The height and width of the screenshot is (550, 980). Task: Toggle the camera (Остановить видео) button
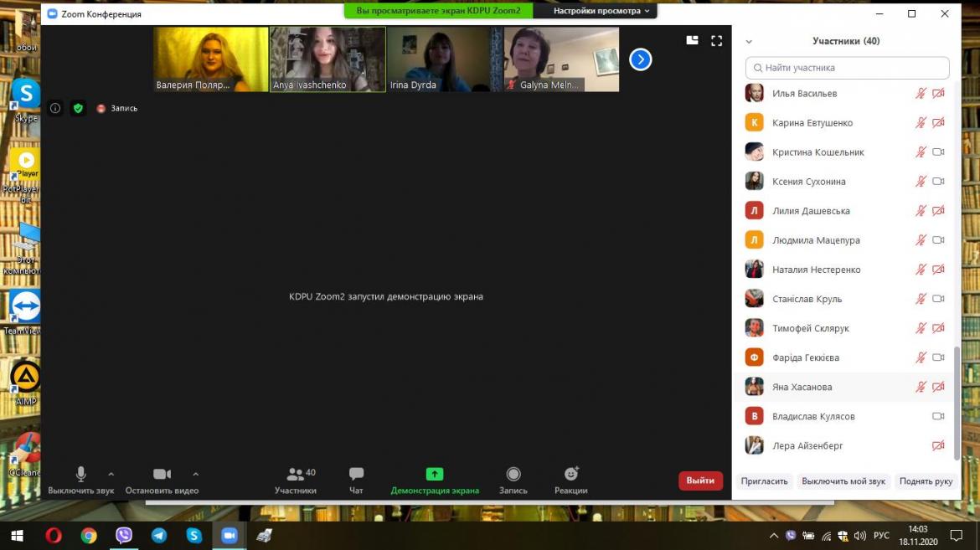coord(162,475)
